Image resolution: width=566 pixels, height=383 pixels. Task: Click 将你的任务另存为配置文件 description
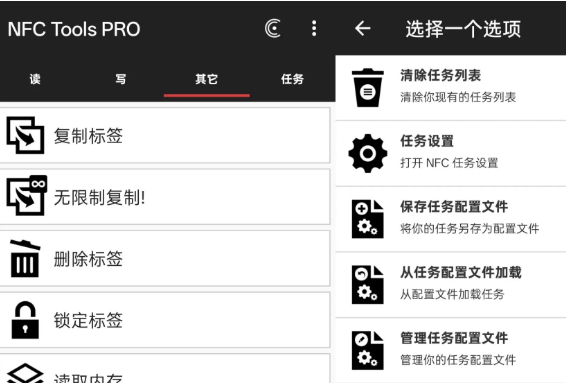pos(469,229)
